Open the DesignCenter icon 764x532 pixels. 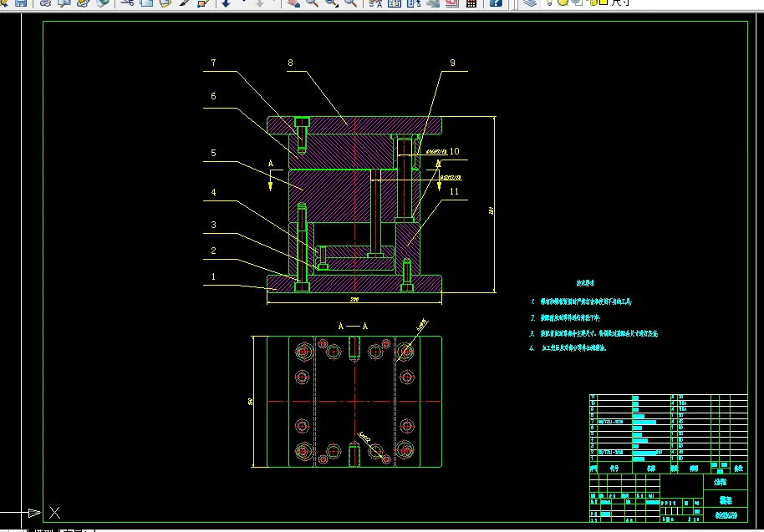395,3
